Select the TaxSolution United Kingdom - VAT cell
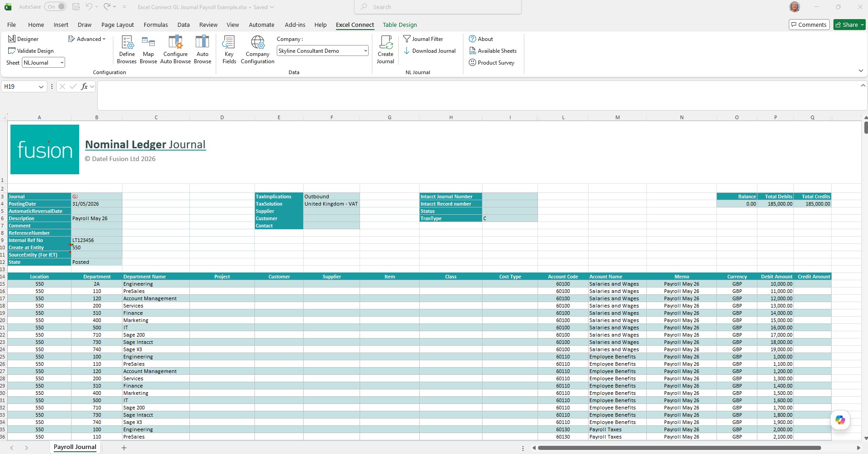The image size is (868, 454). coord(331,204)
